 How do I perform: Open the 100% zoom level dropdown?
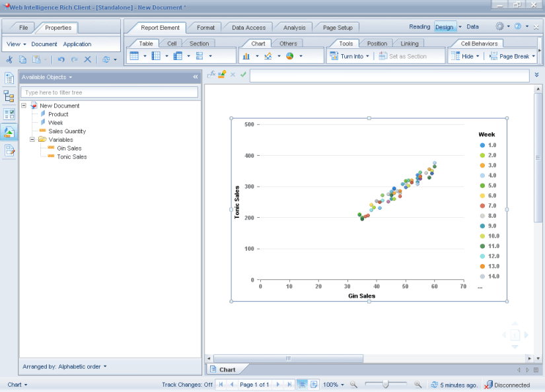[334, 383]
